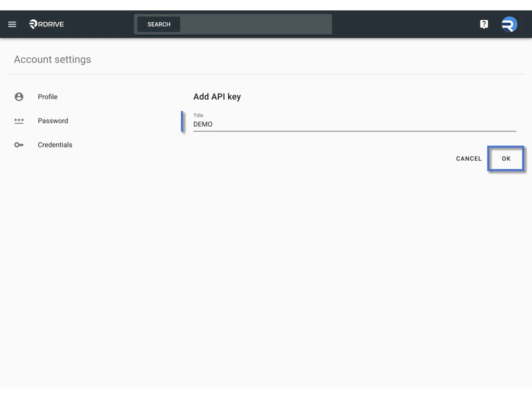Click the RDRIVE logo
Screen dimensions: 532x399
(x=47, y=24)
